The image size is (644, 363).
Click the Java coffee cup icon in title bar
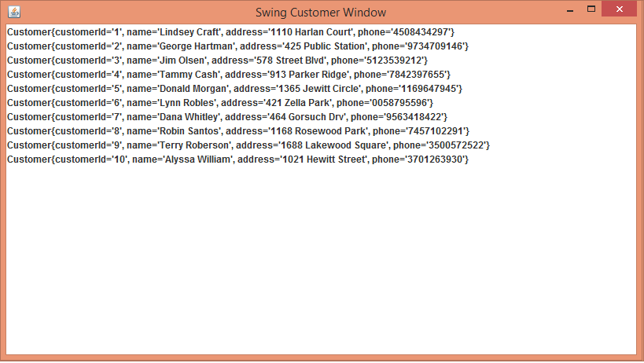point(13,13)
